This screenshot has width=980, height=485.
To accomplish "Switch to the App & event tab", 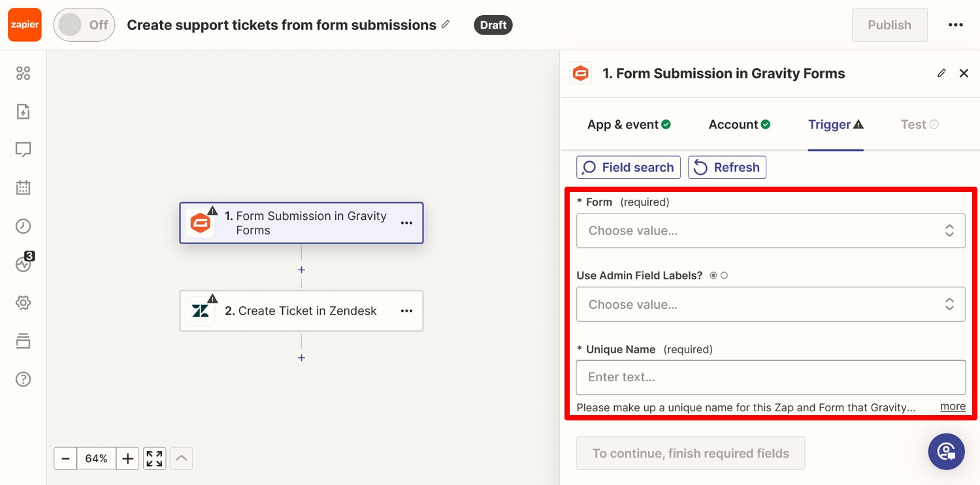I will pos(629,125).
